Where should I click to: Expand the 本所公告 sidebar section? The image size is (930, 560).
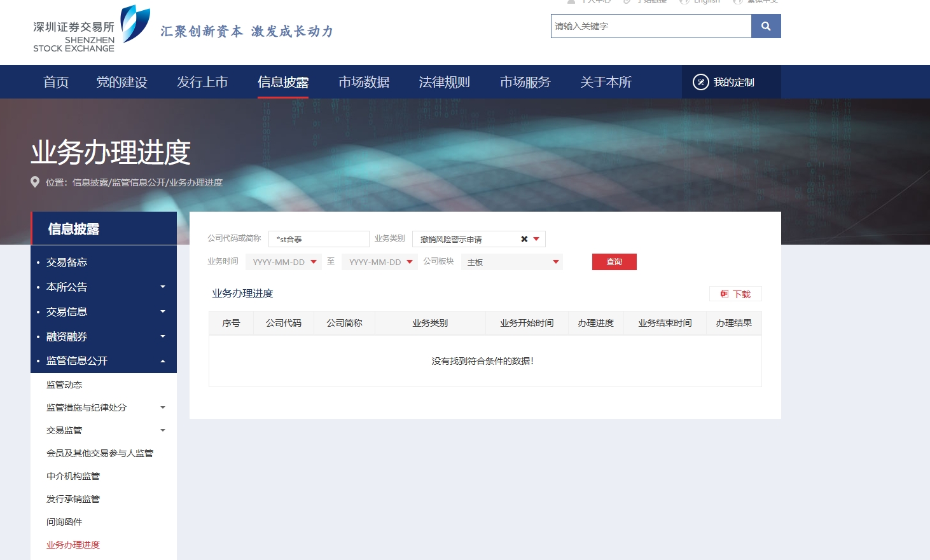click(x=163, y=287)
